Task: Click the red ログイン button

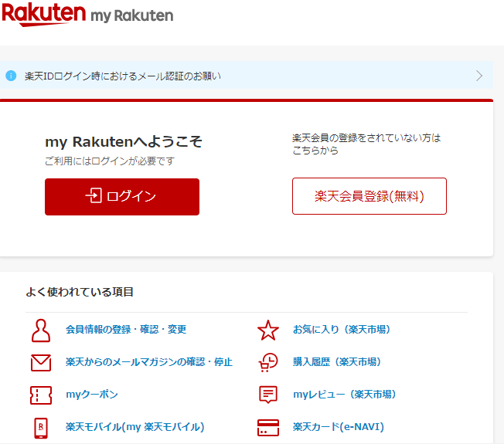Action: pos(122,197)
